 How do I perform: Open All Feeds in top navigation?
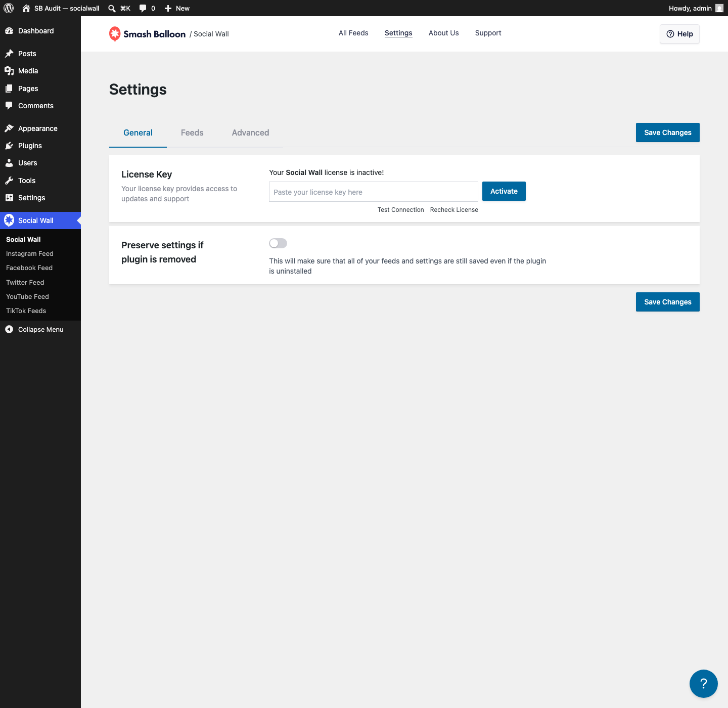coord(353,33)
